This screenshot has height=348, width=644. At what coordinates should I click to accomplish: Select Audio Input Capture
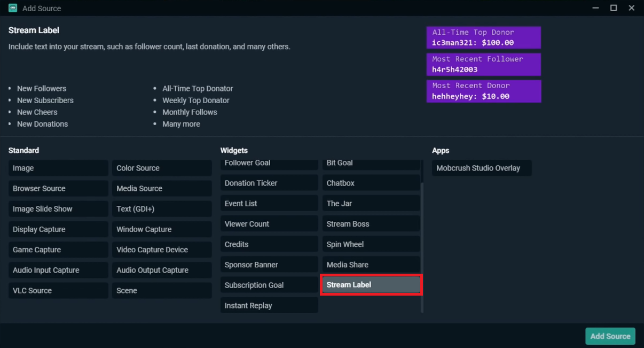(x=58, y=270)
